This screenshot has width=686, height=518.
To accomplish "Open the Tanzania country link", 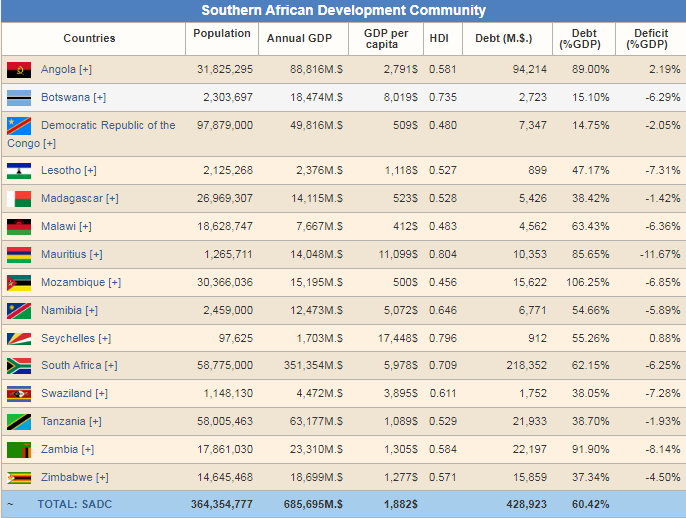I will [63, 421].
